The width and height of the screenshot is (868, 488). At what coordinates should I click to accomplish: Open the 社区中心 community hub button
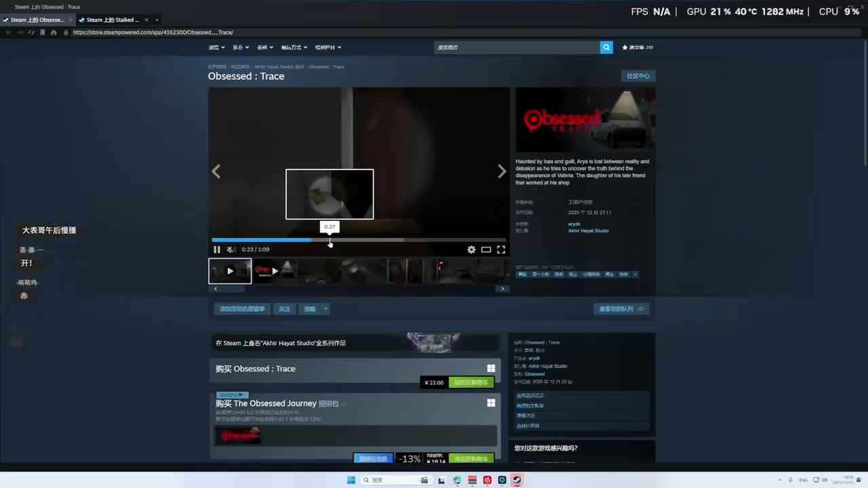point(638,76)
